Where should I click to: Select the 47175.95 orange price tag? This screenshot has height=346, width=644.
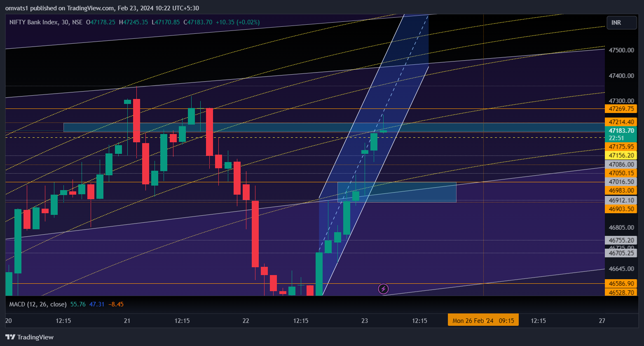[621, 147]
